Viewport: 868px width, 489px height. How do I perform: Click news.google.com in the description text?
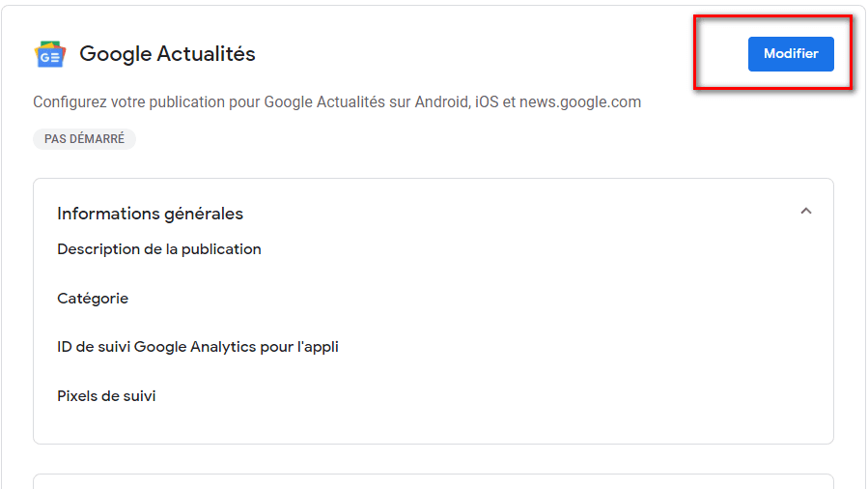tap(579, 102)
